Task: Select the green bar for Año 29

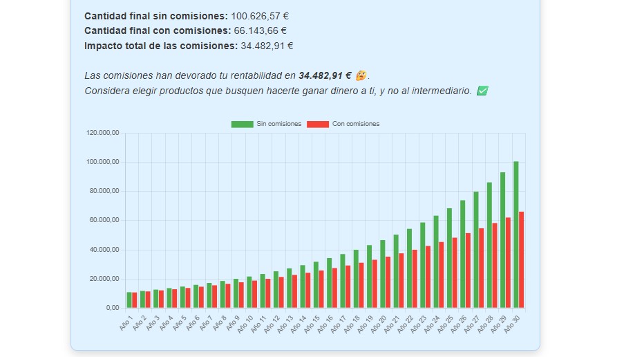Action: [x=503, y=240]
